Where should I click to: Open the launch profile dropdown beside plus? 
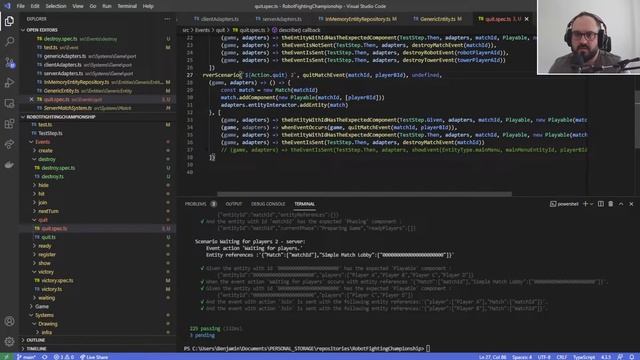(x=591, y=204)
